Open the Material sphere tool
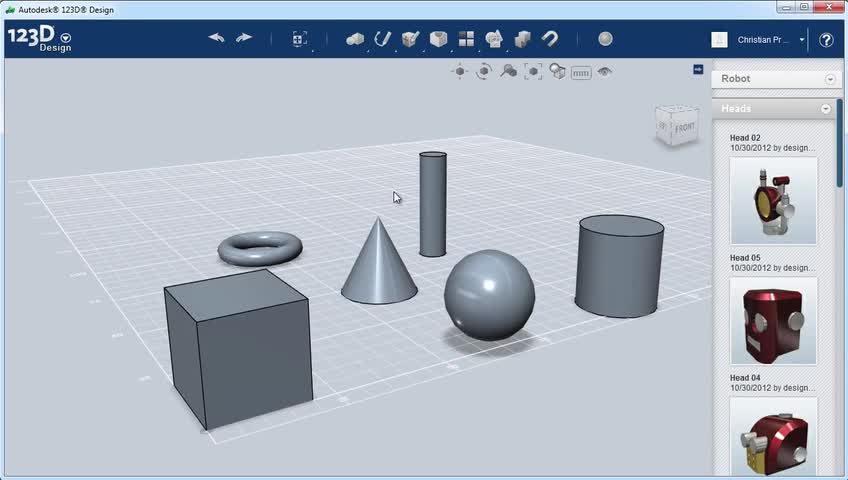 click(x=606, y=39)
